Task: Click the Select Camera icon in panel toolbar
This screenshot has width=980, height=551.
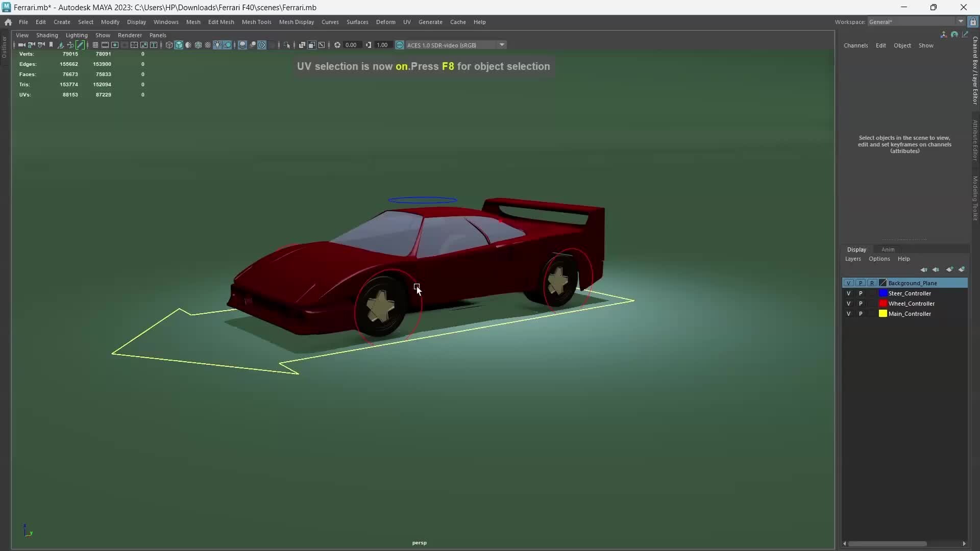Action: [21, 45]
